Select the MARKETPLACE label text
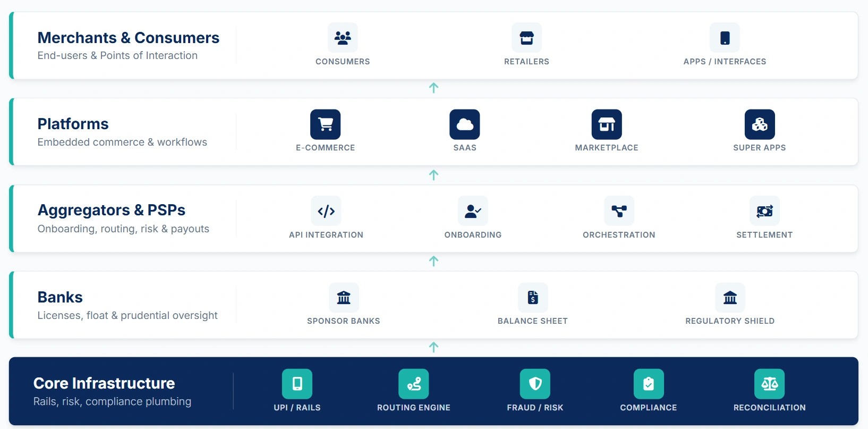This screenshot has width=868, height=429. point(607,148)
